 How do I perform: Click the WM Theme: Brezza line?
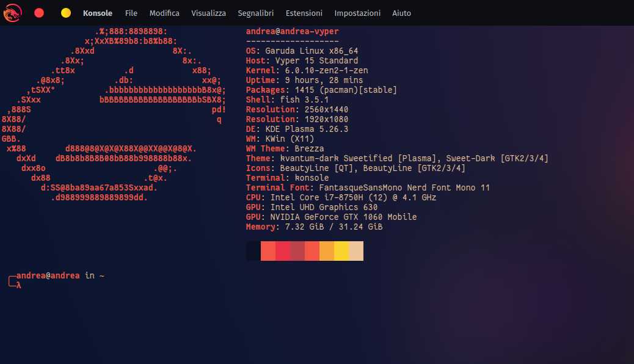285,148
